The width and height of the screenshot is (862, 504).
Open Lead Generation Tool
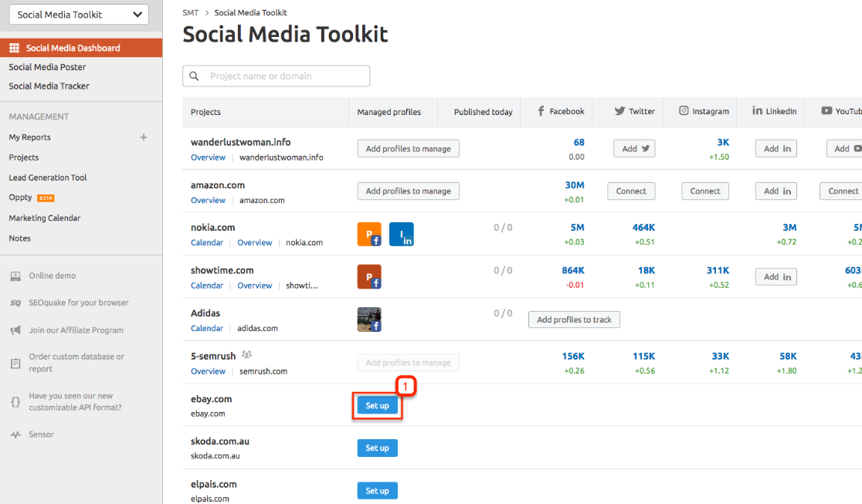pos(48,178)
